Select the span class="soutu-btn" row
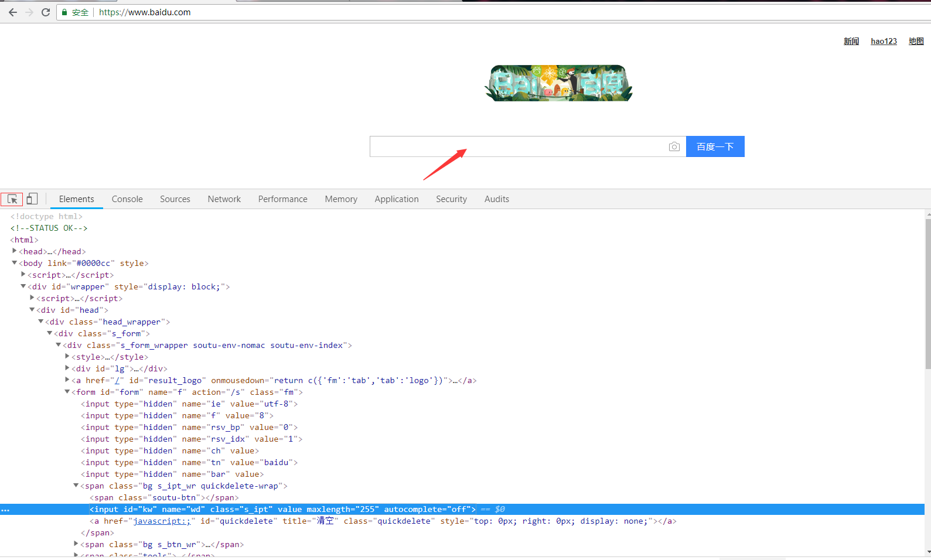Image resolution: width=931 pixels, height=560 pixels. click(164, 498)
